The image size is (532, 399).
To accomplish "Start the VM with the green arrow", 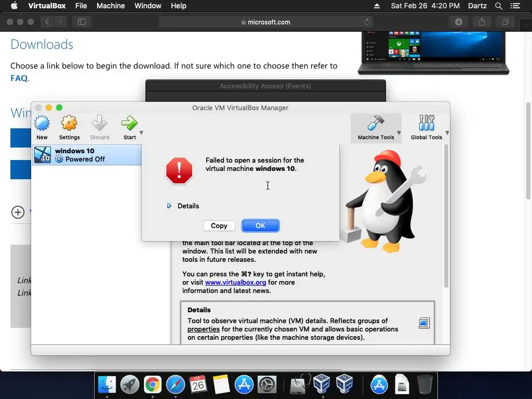I will (129, 123).
